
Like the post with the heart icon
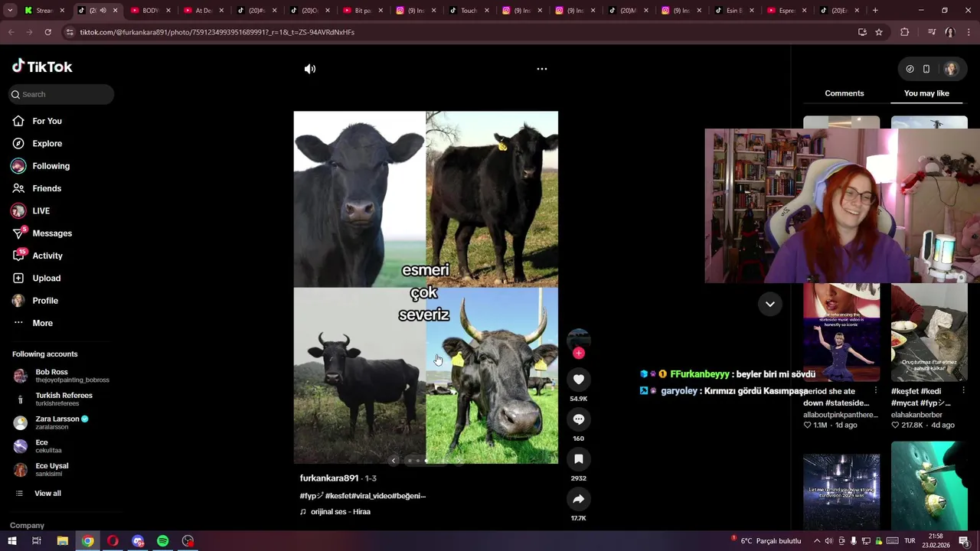click(579, 380)
